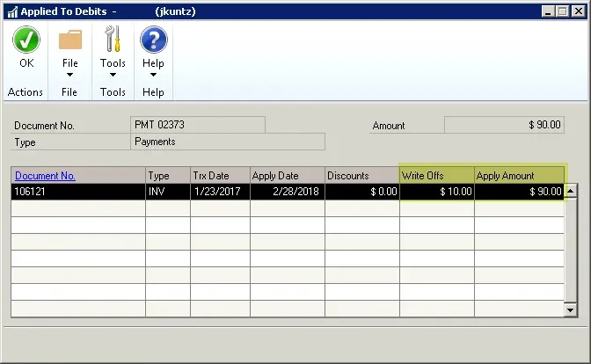Click the Document No. field PMT 02373
Image resolution: width=591 pixels, height=364 pixels.
[198, 125]
